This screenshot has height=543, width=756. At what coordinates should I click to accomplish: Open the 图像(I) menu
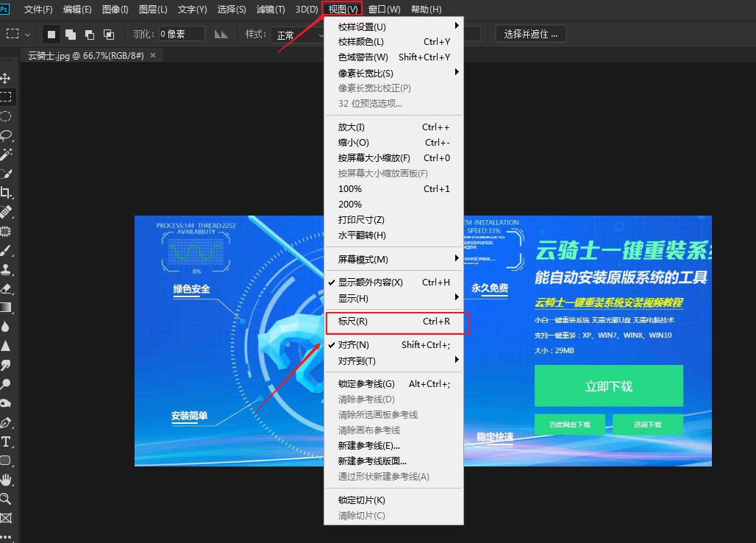point(115,9)
